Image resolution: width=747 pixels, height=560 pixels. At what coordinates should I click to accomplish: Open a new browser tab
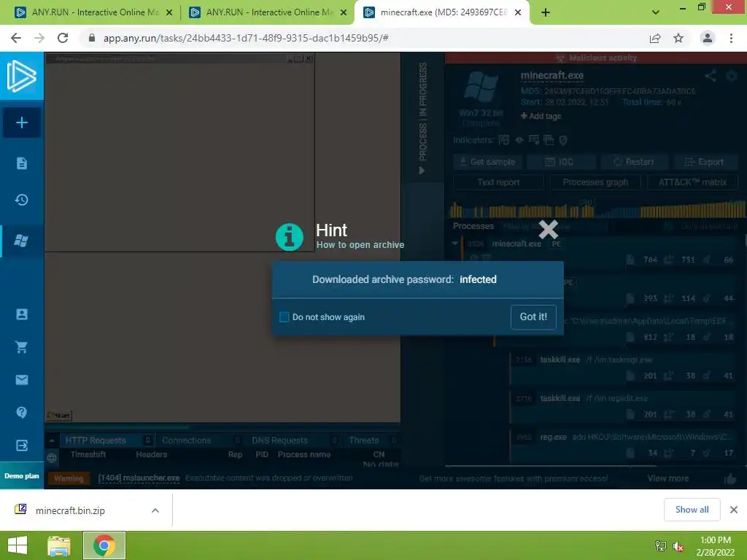click(546, 13)
